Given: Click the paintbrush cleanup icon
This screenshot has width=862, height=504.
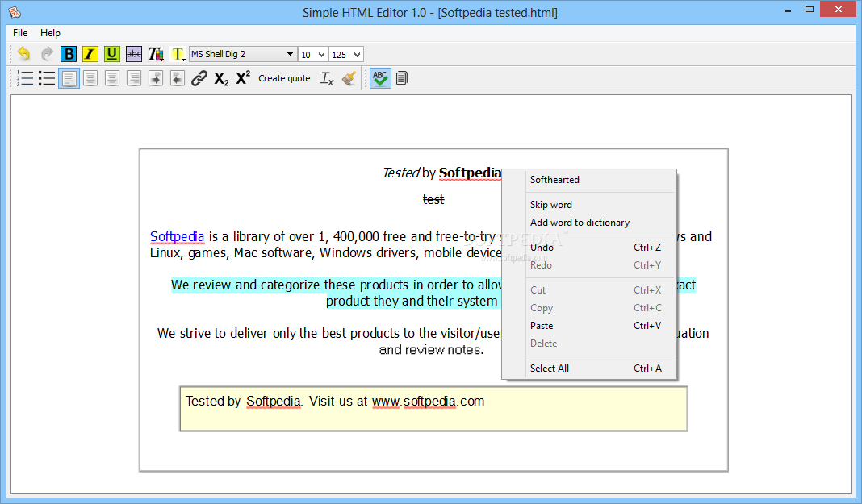Looking at the screenshot, I should [349, 78].
